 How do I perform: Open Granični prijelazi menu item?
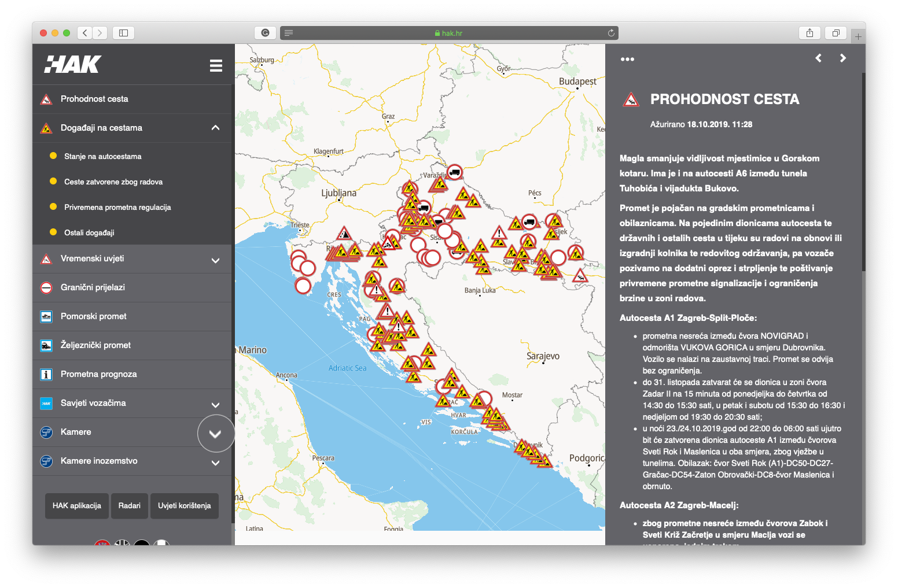click(x=93, y=287)
